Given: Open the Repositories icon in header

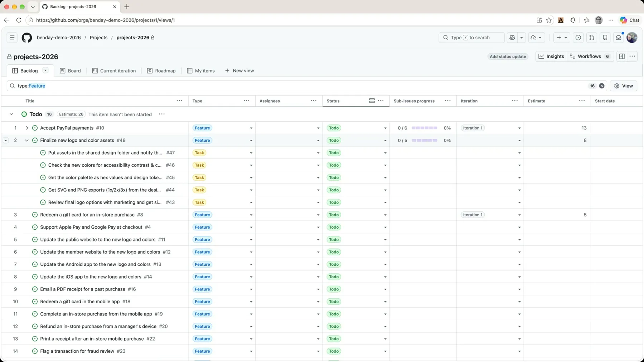Looking at the screenshot, I should (605, 38).
